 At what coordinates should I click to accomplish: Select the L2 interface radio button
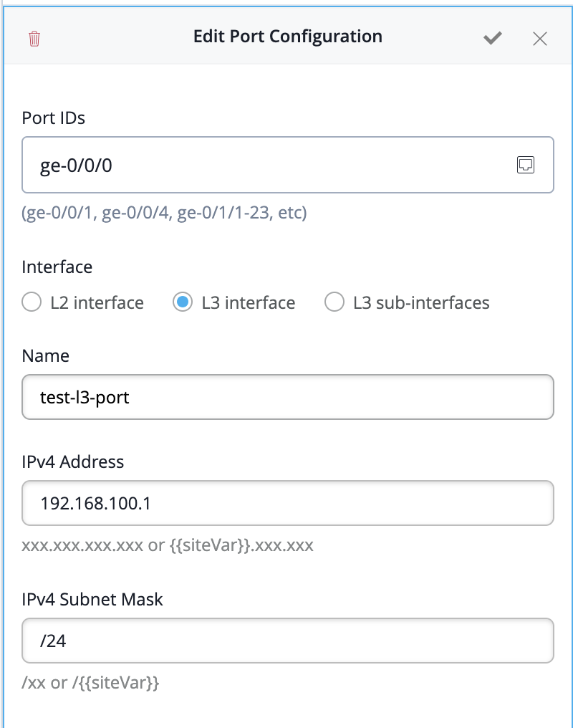(32, 303)
